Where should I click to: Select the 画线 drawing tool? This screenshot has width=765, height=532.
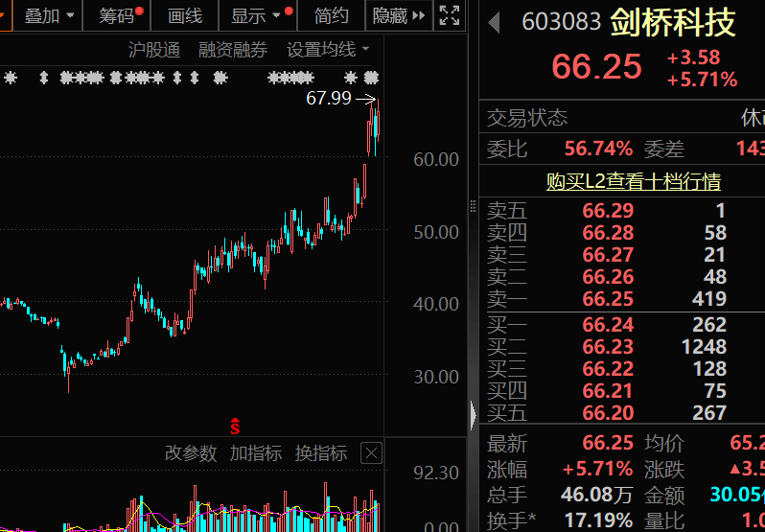pos(185,15)
